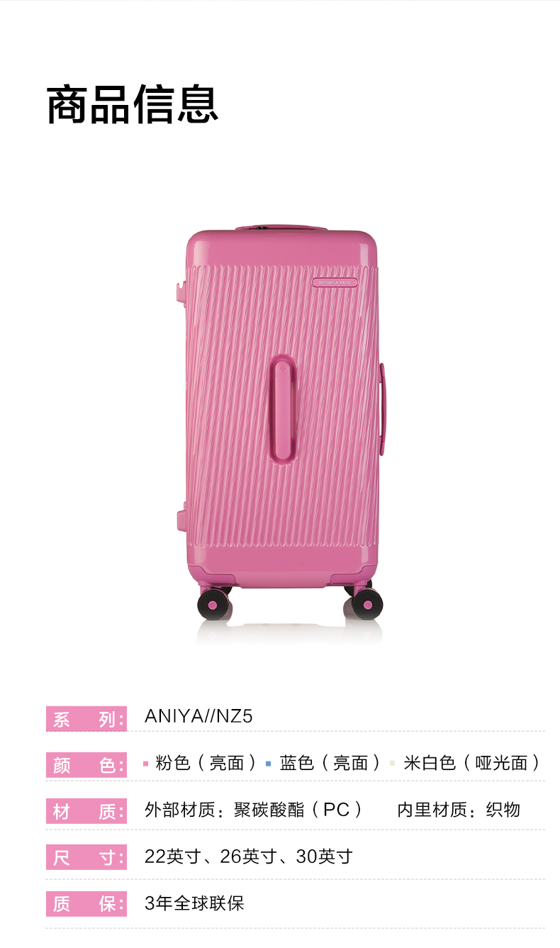This screenshot has width=560, height=948.
Task: Click the 3年全球联保 warranty text
Action: 194,903
